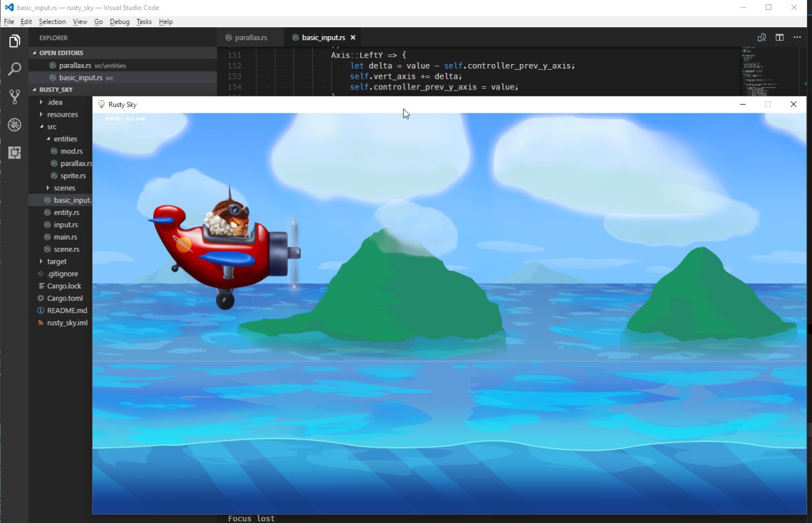Viewport: 812px width, 523px height.
Task: Open the .gitignore file
Action: (62, 274)
